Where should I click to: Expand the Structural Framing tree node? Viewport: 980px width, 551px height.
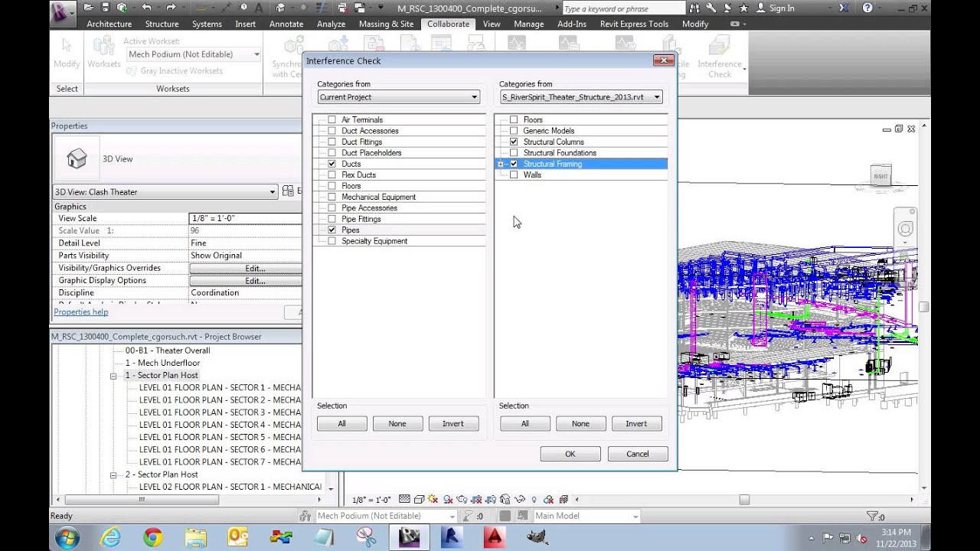(x=501, y=164)
